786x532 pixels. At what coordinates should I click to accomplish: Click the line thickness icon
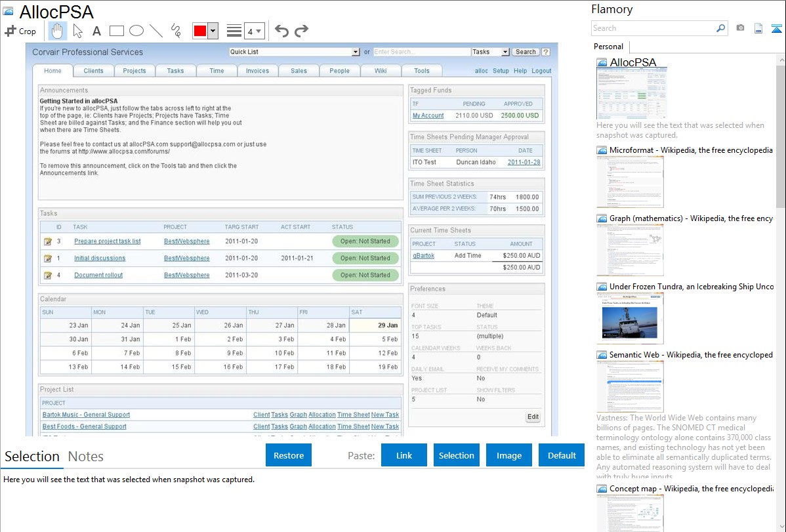point(234,31)
